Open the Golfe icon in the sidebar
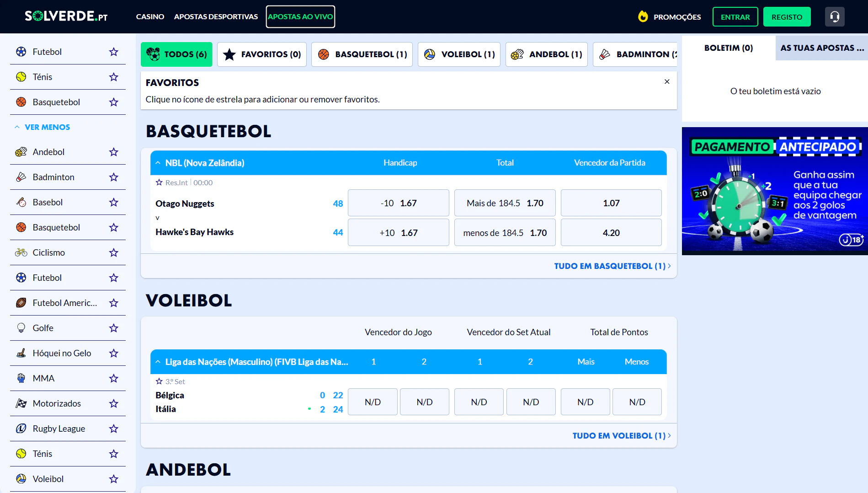This screenshot has height=493, width=868. point(21,328)
